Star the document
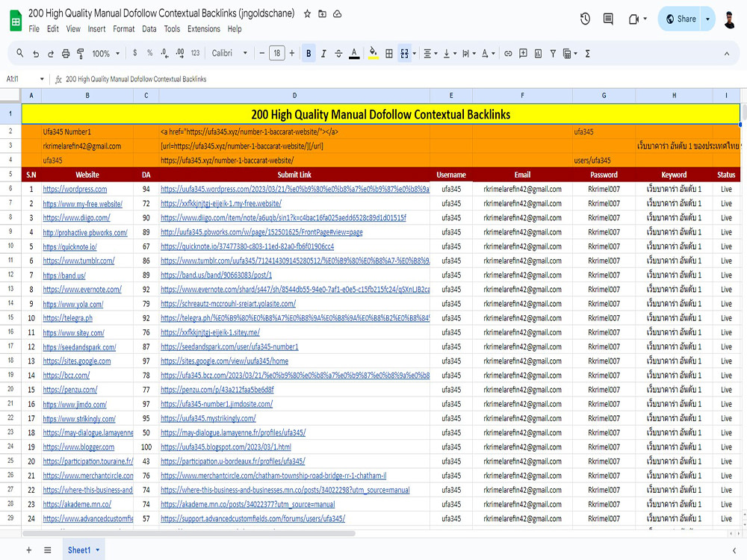The image size is (747, 560). click(307, 13)
